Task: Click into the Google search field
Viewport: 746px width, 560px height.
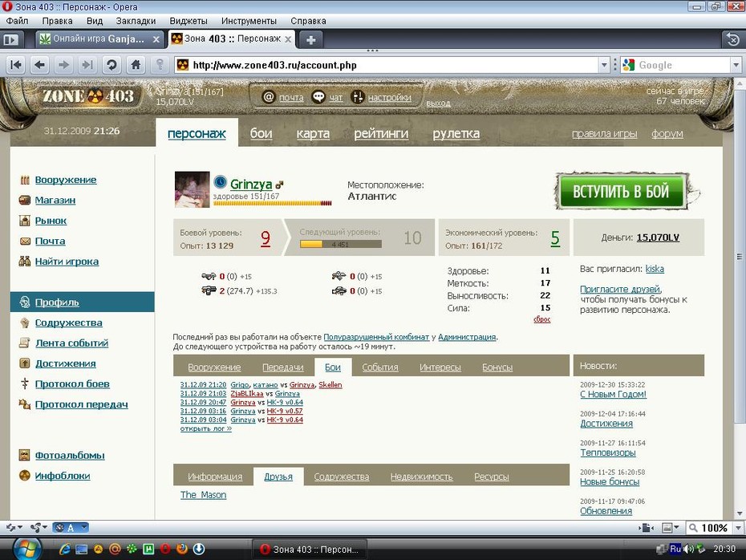Action: [683, 65]
